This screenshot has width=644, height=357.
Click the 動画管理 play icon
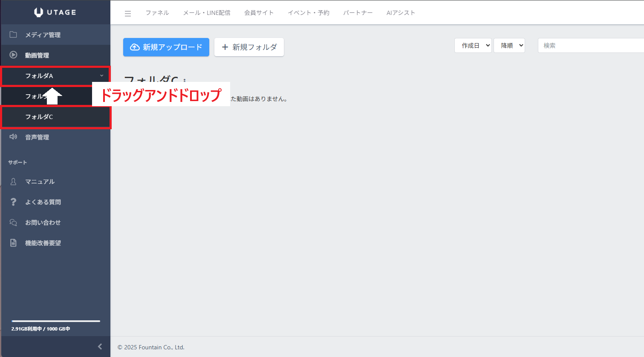13,55
